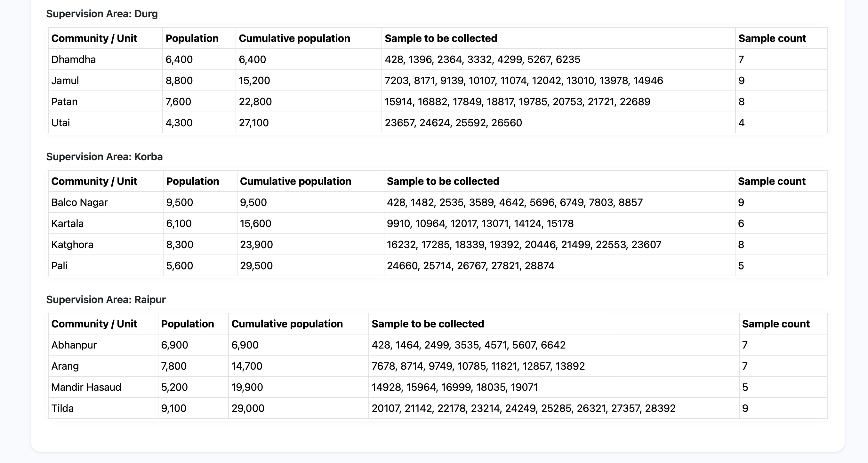
Task: Select Pali's cumulative population 29,500
Action: tap(256, 266)
